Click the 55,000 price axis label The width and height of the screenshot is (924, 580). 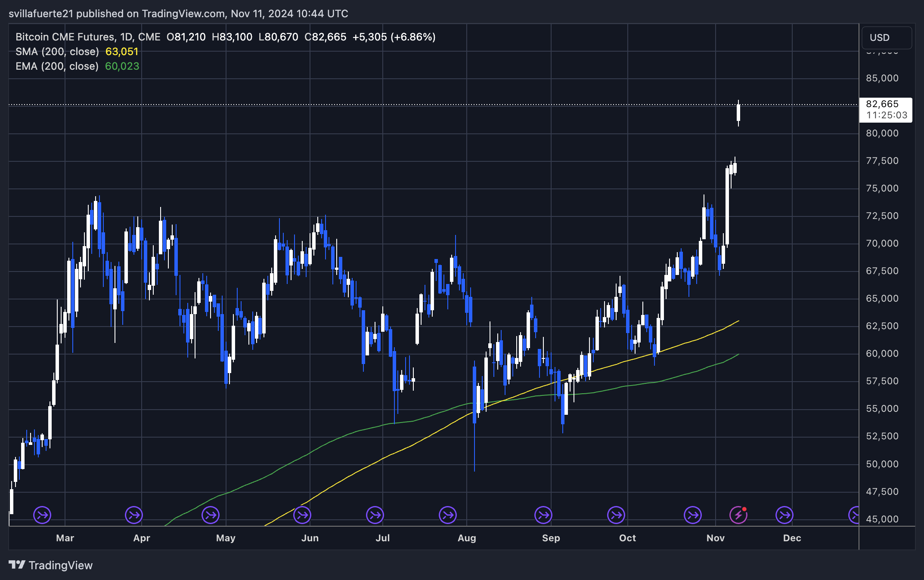click(882, 409)
